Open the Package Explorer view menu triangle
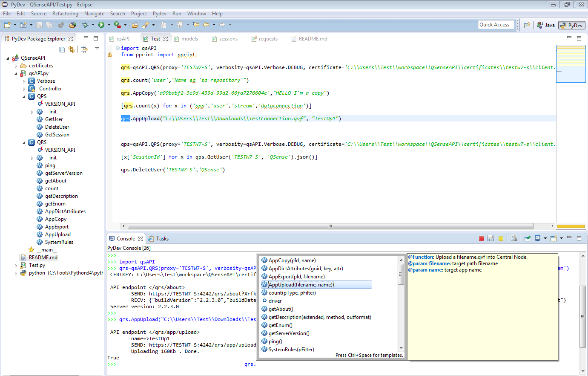Screen dimensions: 588x376 [x=97, y=49]
